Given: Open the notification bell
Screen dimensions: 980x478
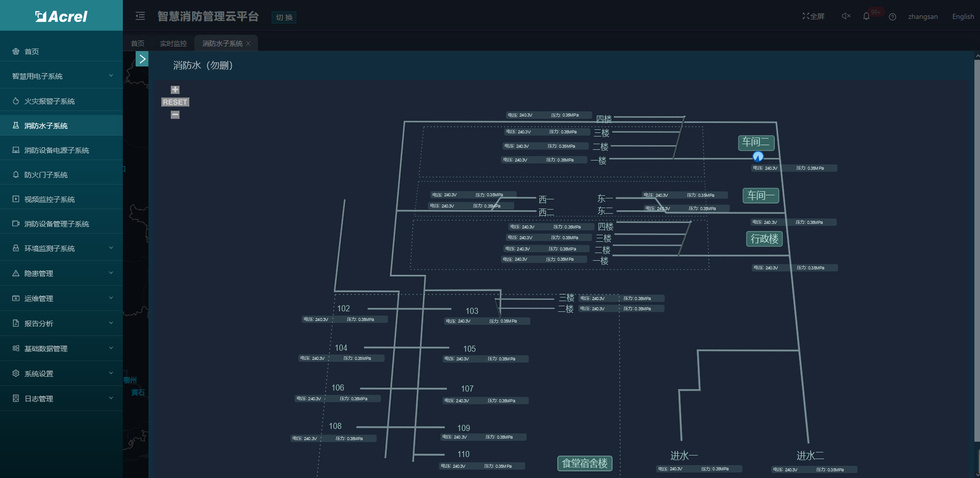Looking at the screenshot, I should (866, 16).
